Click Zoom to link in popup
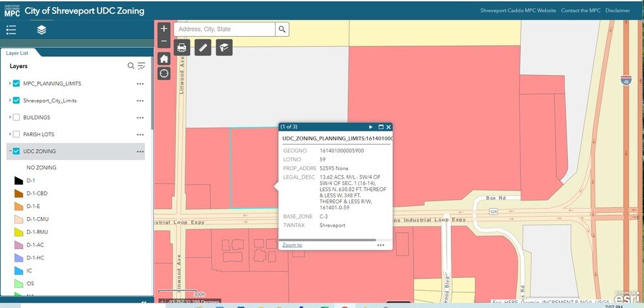The height and width of the screenshot is (308, 644). tap(292, 245)
